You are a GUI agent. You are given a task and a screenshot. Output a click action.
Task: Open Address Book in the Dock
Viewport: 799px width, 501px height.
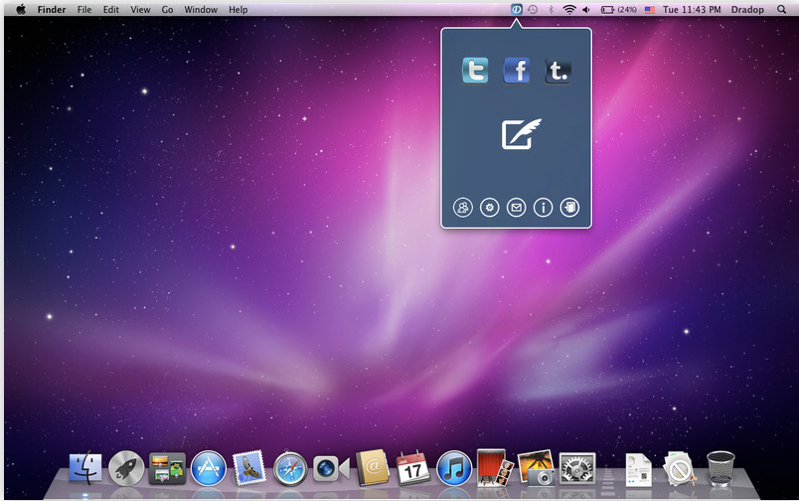point(372,467)
